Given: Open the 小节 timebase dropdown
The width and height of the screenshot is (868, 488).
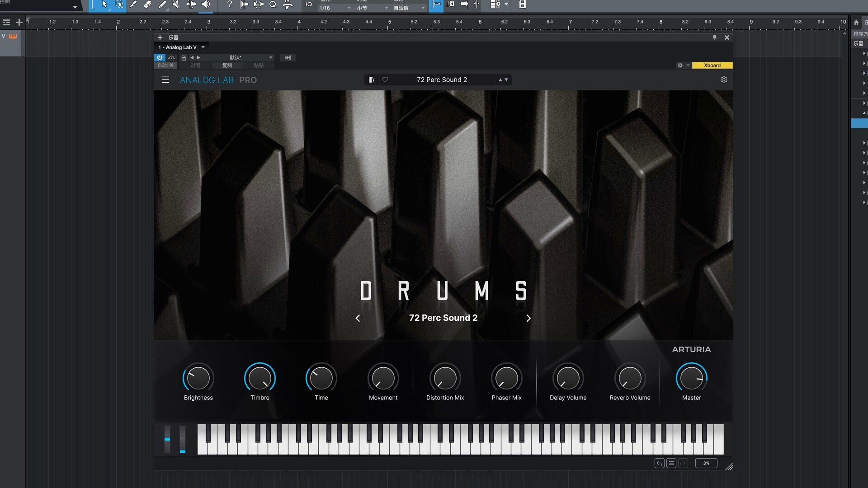Looking at the screenshot, I should coord(373,8).
